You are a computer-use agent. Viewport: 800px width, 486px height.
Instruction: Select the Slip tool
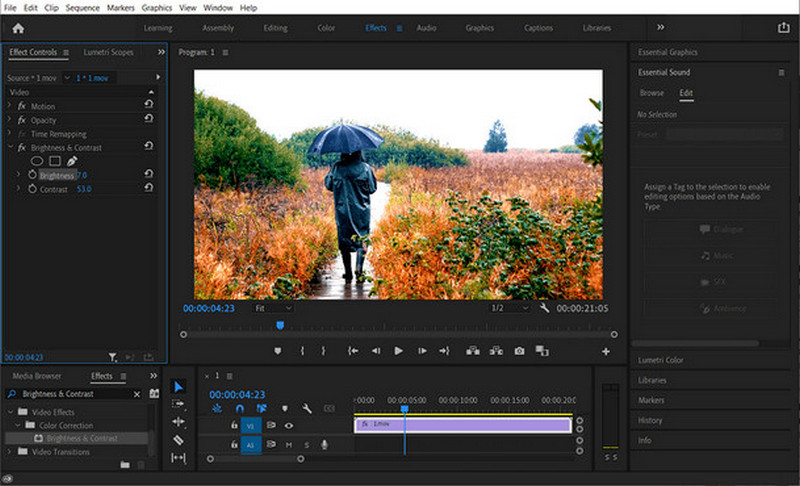click(x=178, y=458)
